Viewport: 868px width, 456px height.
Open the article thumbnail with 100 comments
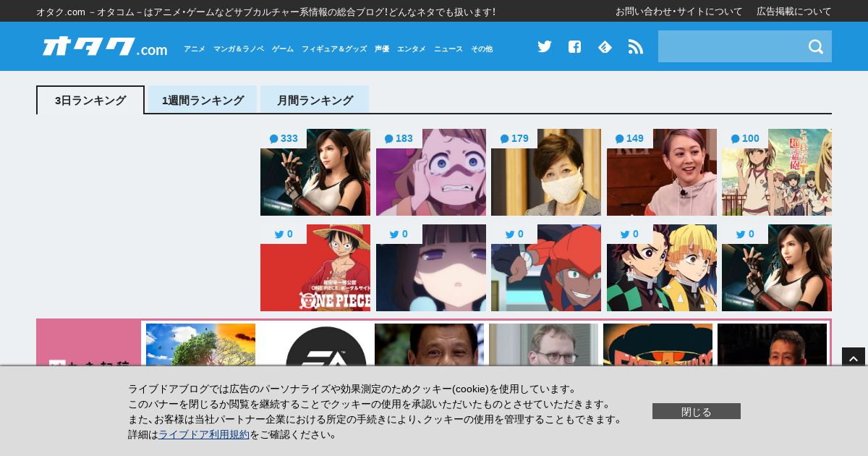[x=777, y=172]
